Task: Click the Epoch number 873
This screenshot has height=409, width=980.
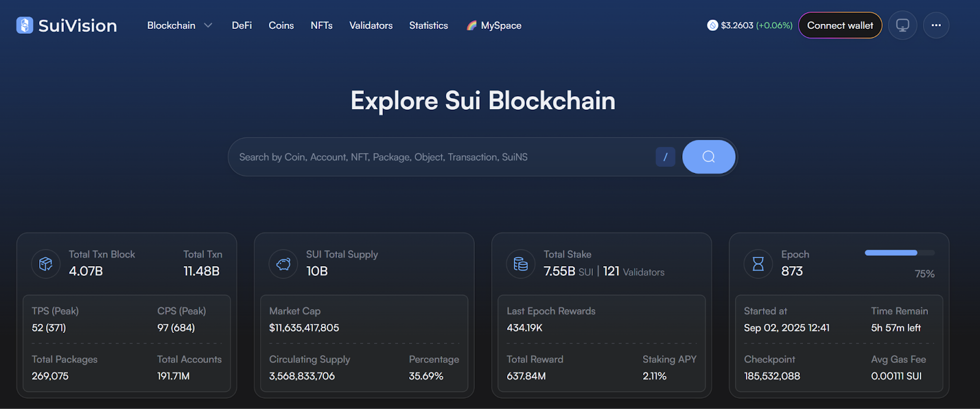Action: [792, 271]
